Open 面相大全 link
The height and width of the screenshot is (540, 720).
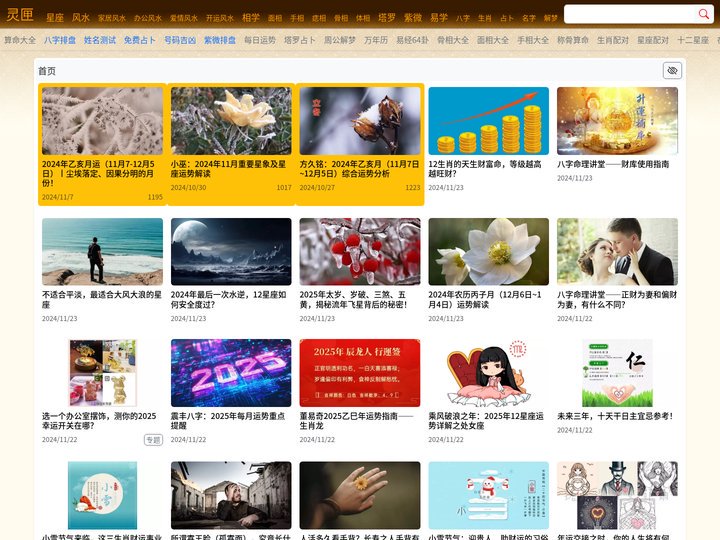[493, 40]
